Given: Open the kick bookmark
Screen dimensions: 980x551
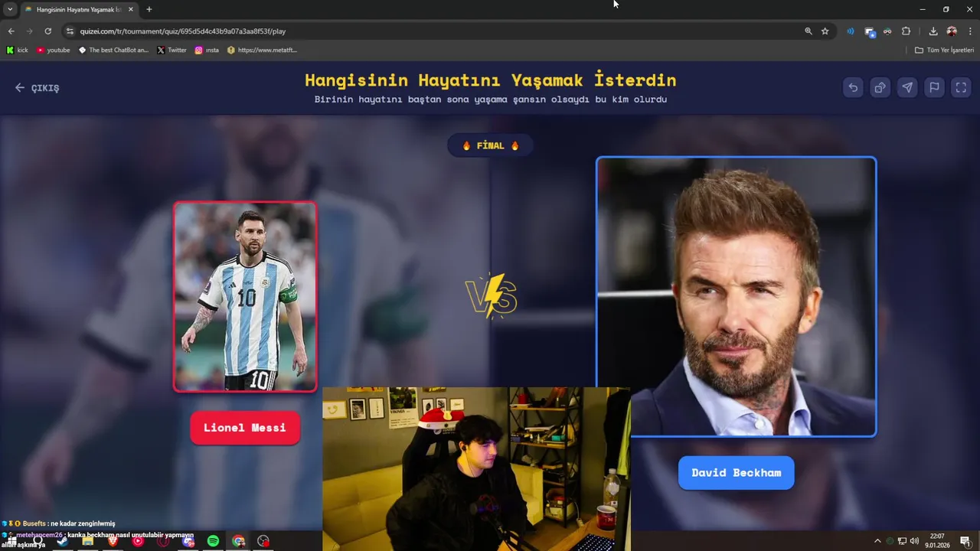Looking at the screenshot, I should [x=17, y=50].
